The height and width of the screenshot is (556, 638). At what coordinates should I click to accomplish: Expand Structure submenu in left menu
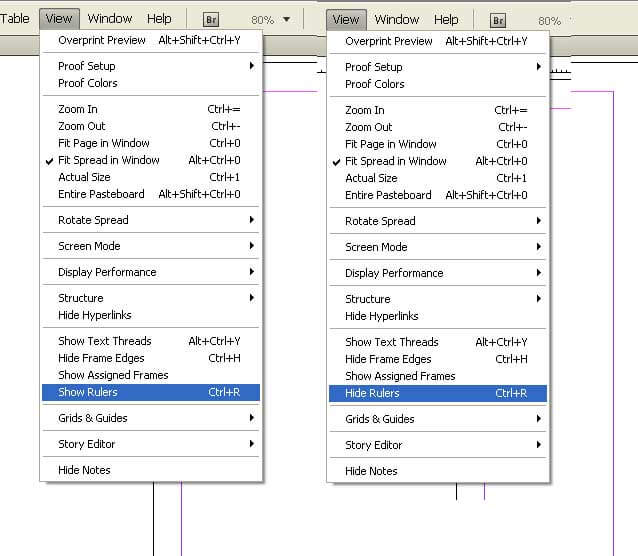pyautogui.click(x=151, y=298)
